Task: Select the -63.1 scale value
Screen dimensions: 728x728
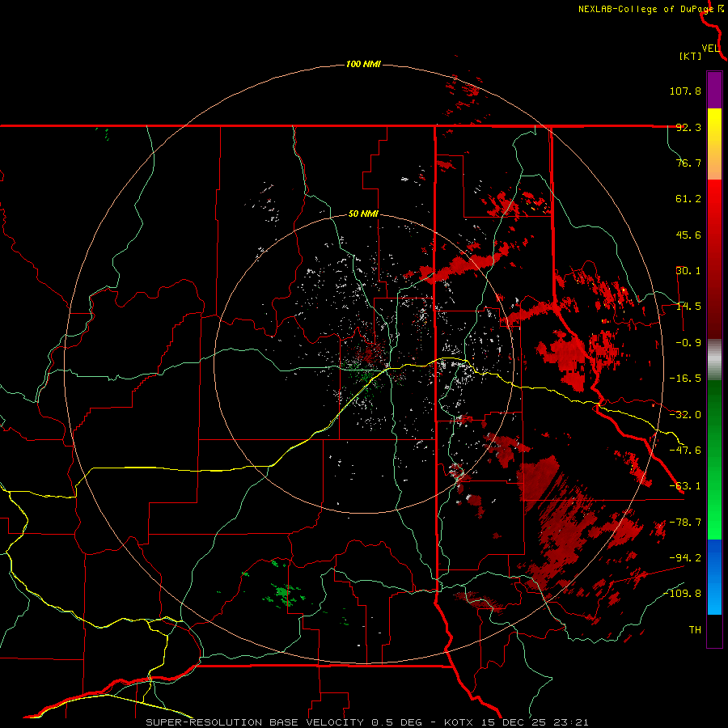Action: point(685,486)
